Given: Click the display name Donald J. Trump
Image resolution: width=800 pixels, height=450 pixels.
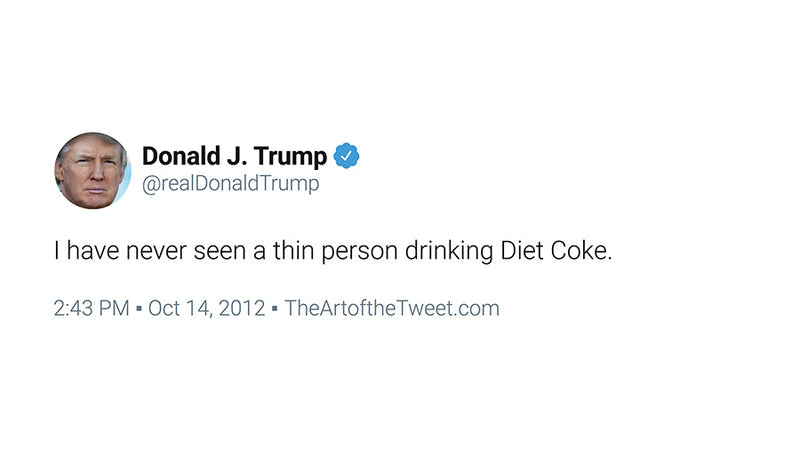Looking at the screenshot, I should point(235,157).
